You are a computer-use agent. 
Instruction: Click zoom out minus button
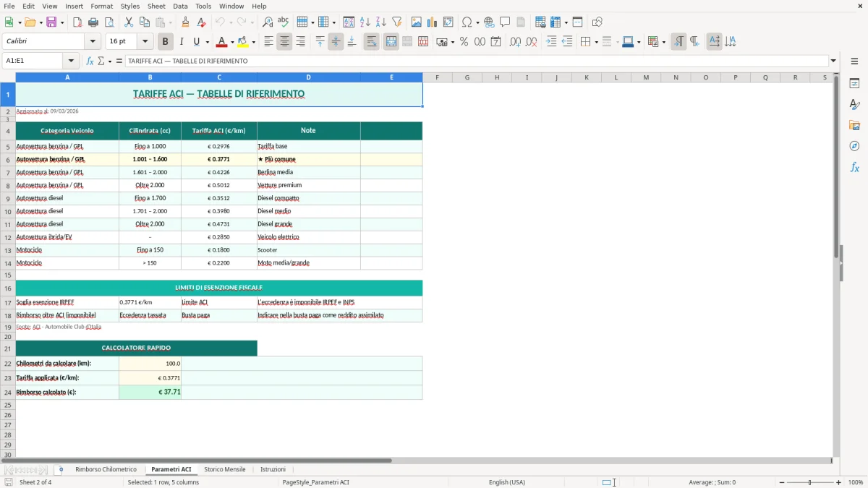pyautogui.click(x=782, y=482)
